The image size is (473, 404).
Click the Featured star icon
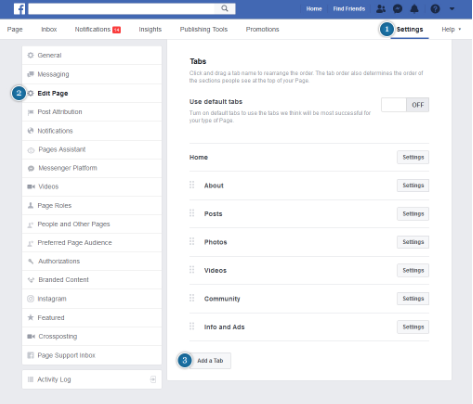(31, 317)
